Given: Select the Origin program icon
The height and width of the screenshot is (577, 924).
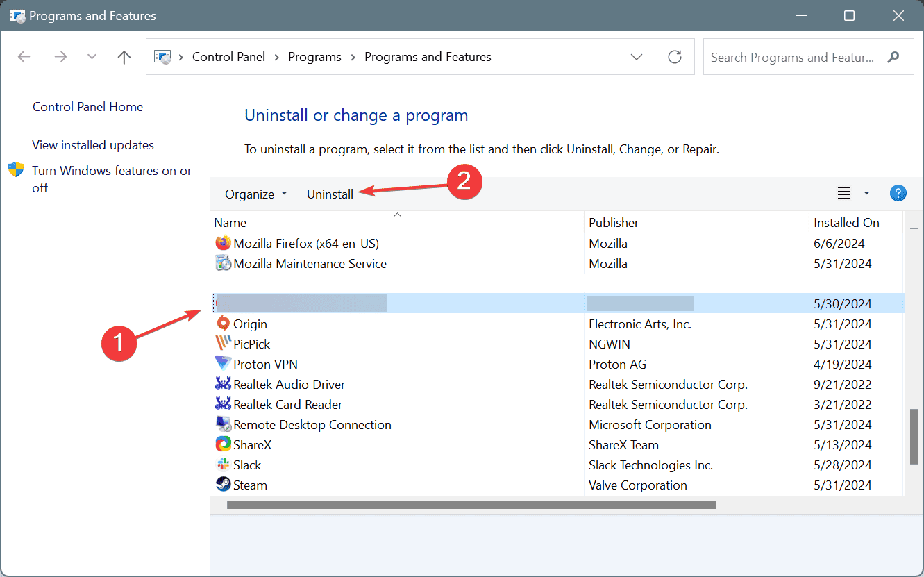Looking at the screenshot, I should coord(223,324).
